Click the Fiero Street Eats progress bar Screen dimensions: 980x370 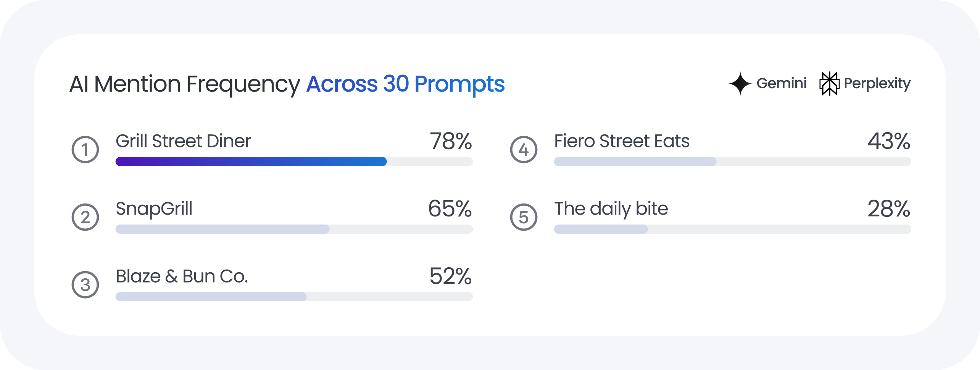click(x=732, y=162)
